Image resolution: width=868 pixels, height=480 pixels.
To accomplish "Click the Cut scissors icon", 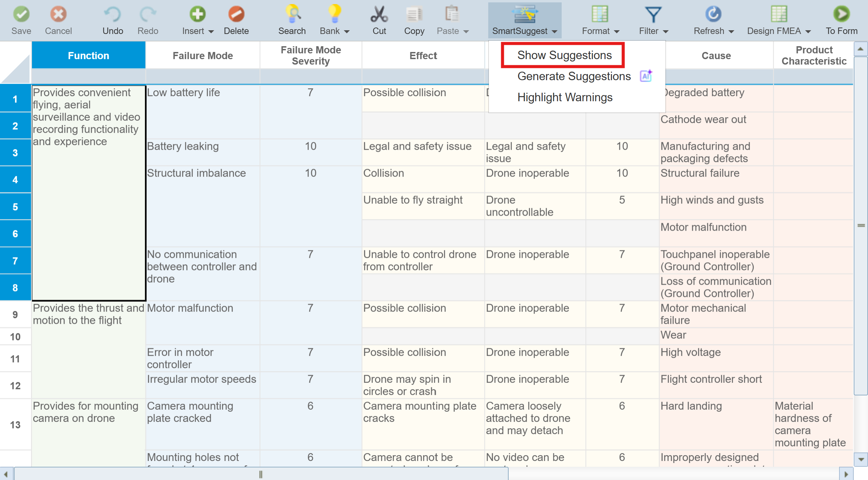I will [x=379, y=14].
